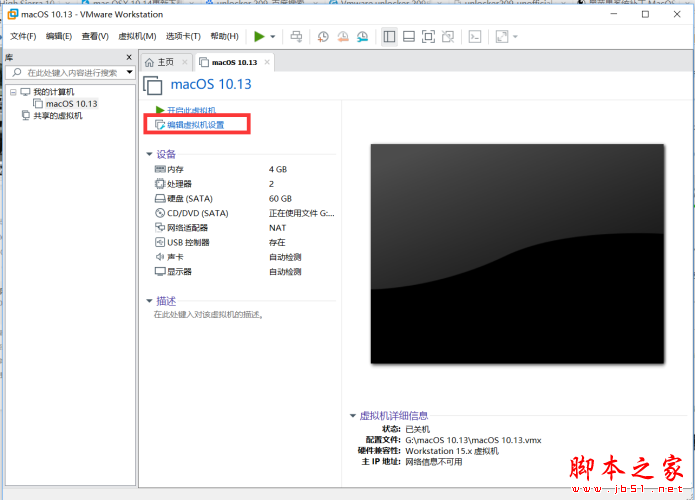Revert to snapshot toolbar icon

(x=343, y=36)
